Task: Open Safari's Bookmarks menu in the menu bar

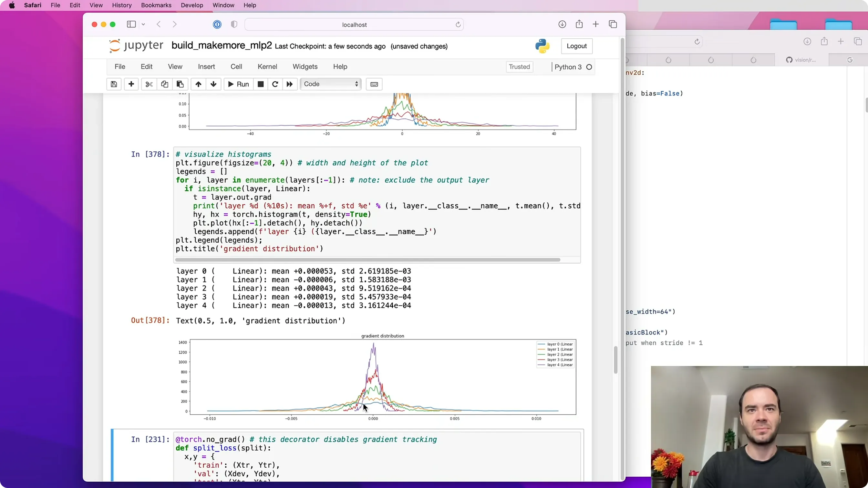Action: pyautogui.click(x=156, y=5)
